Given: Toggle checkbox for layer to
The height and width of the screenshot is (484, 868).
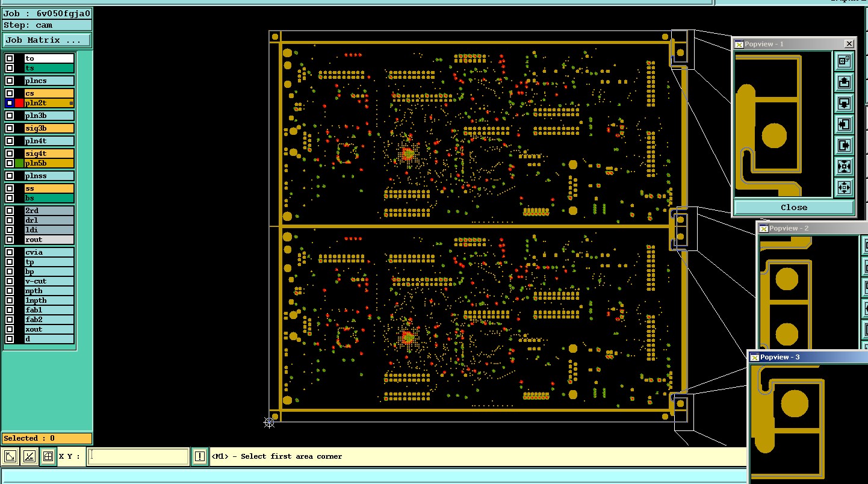Looking at the screenshot, I should coord(10,58).
